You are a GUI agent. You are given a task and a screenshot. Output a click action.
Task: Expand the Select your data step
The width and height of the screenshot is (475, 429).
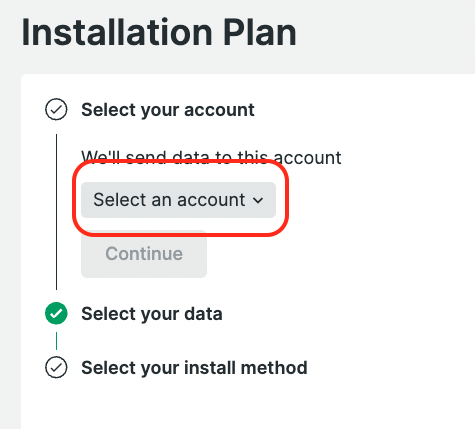pyautogui.click(x=152, y=314)
